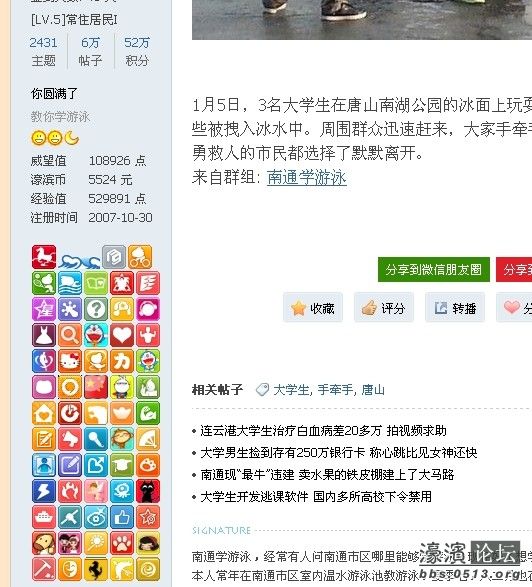Open the 南通学游泳 group link

coord(307,177)
